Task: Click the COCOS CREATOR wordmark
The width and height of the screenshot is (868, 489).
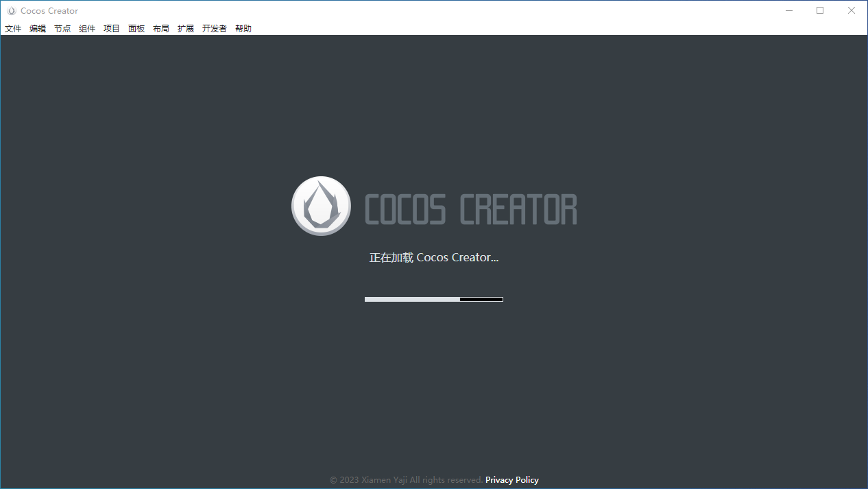Action: point(470,210)
